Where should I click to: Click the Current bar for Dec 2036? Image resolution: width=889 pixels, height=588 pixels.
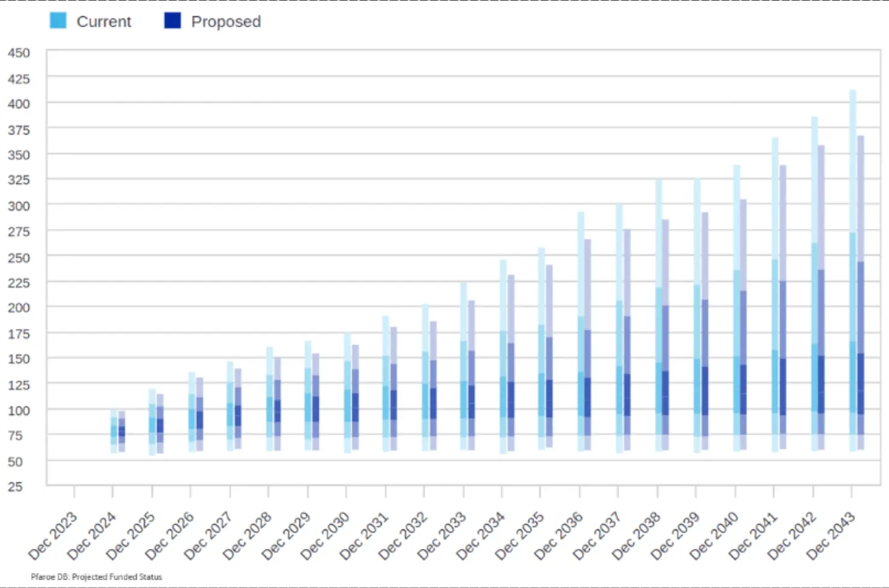click(581, 331)
